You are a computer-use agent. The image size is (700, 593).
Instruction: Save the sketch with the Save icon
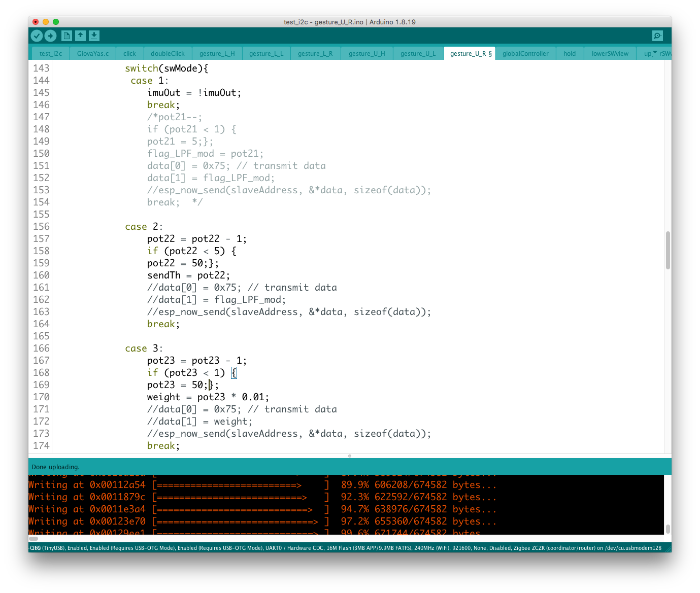click(x=94, y=36)
